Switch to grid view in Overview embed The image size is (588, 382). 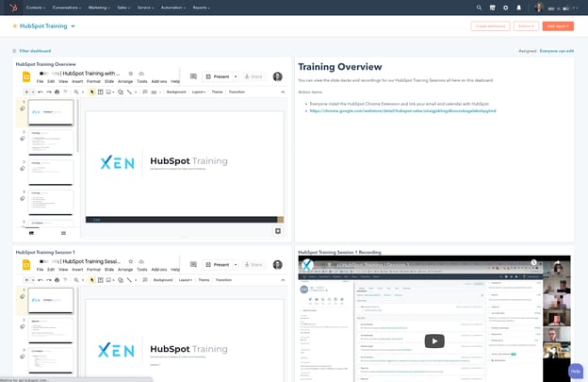pos(63,233)
